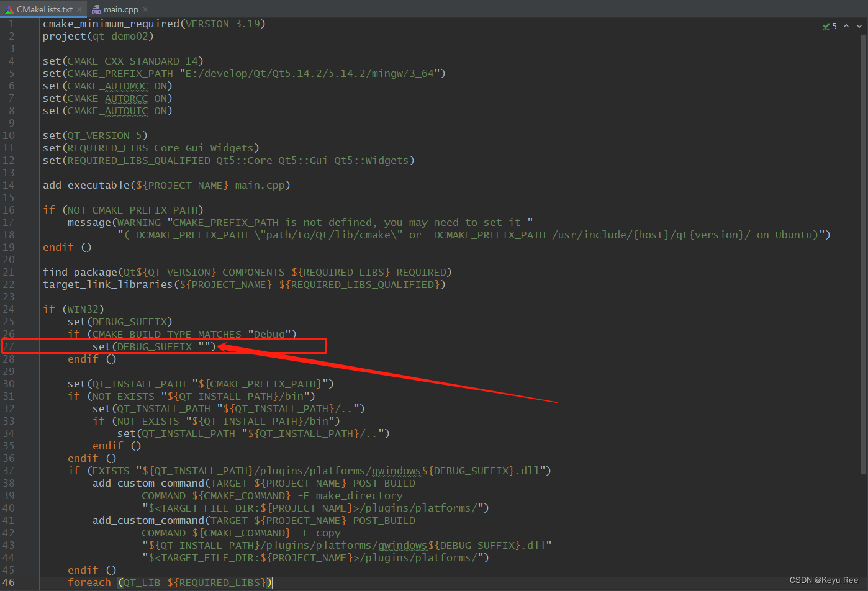Close the main.cpp tab
This screenshot has height=591, width=868.
click(145, 9)
